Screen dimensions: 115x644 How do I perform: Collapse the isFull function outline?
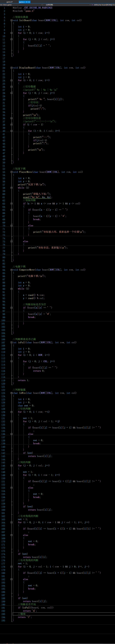(x=11, y=342)
